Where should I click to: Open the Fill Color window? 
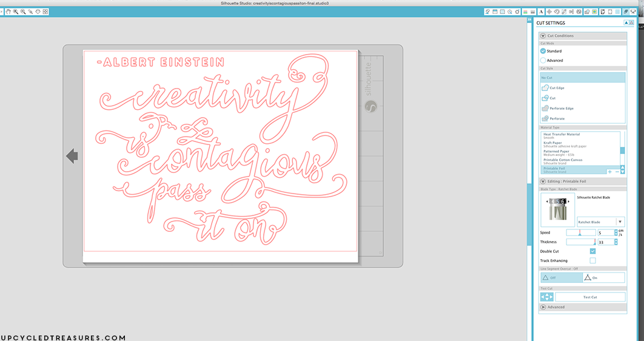[x=488, y=12]
